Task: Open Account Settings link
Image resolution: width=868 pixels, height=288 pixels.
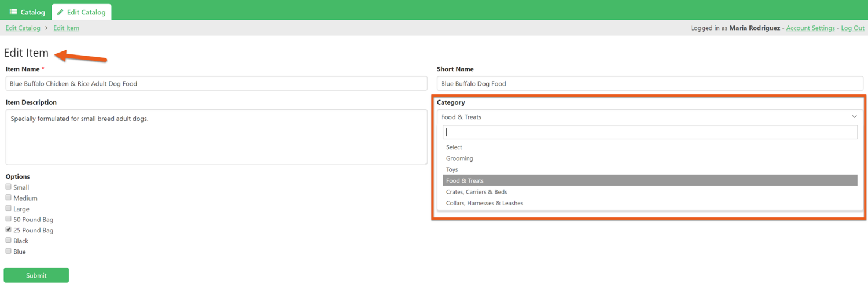Action: click(810, 28)
